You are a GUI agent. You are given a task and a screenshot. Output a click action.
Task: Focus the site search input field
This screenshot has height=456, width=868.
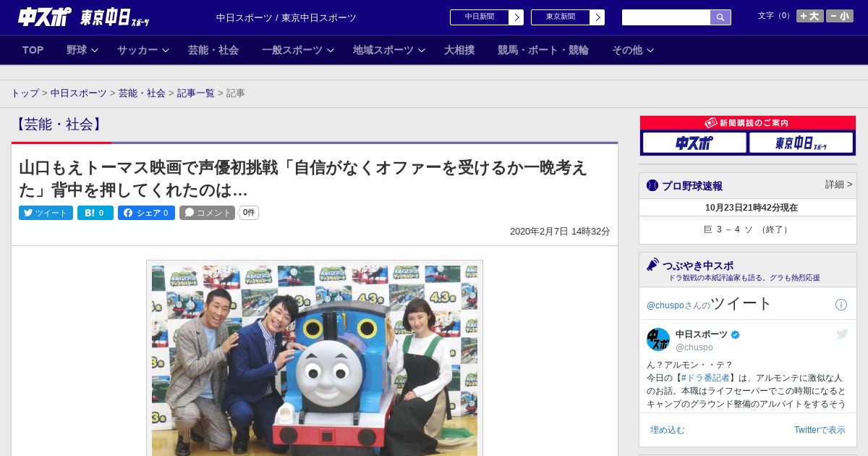point(666,17)
